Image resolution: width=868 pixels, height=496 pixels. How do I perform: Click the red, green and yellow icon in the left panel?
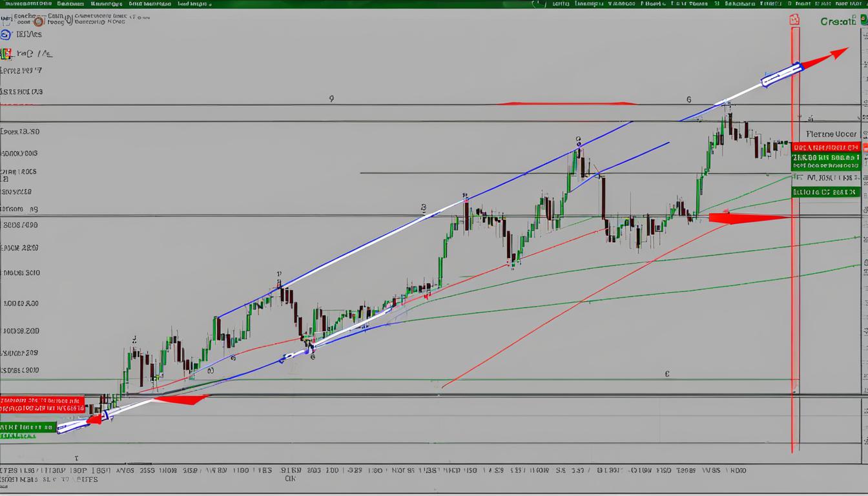6,54
